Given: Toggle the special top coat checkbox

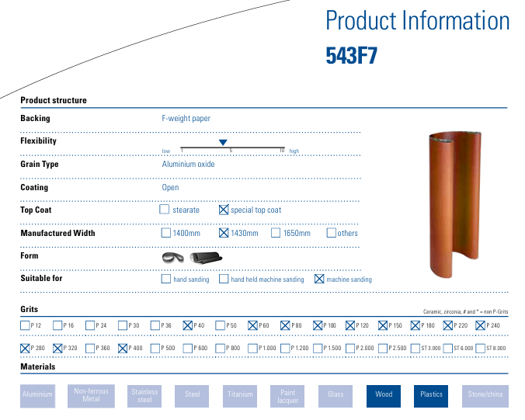Looking at the screenshot, I should (224, 210).
